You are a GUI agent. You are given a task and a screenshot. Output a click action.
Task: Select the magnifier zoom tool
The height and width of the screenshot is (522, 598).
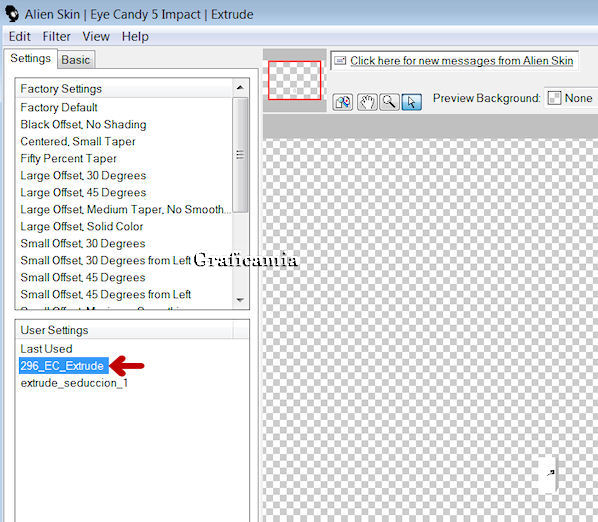tap(389, 102)
